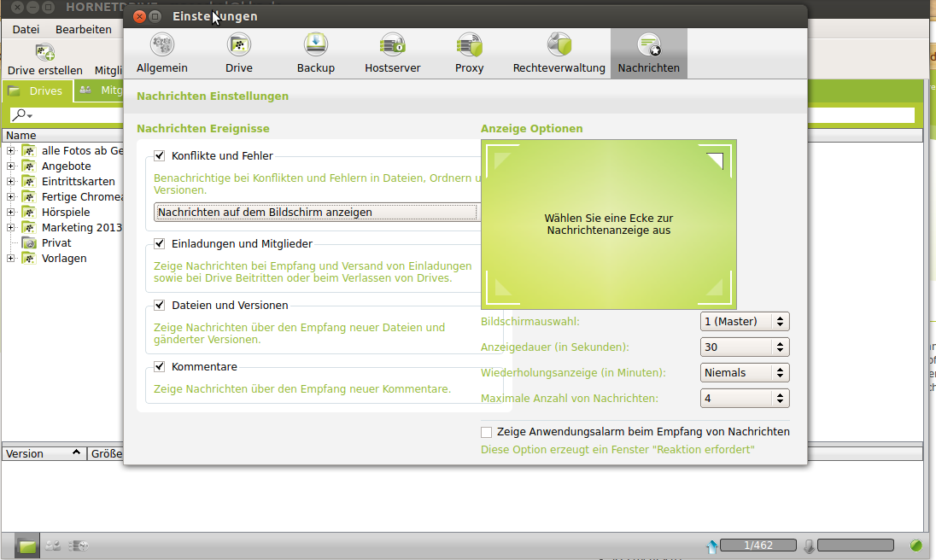The height and width of the screenshot is (560, 936).
Task: Select the top-right corner for notifications
Action: click(x=716, y=160)
